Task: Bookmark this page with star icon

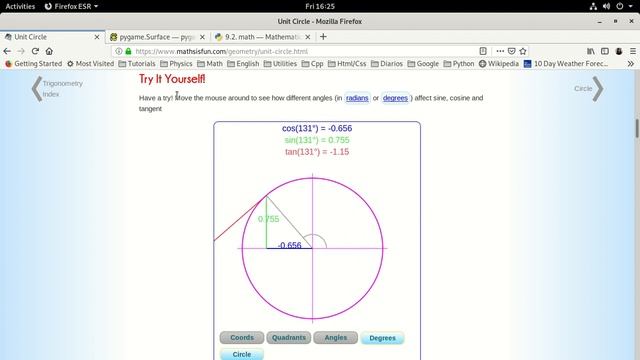Action: pyautogui.click(x=523, y=51)
